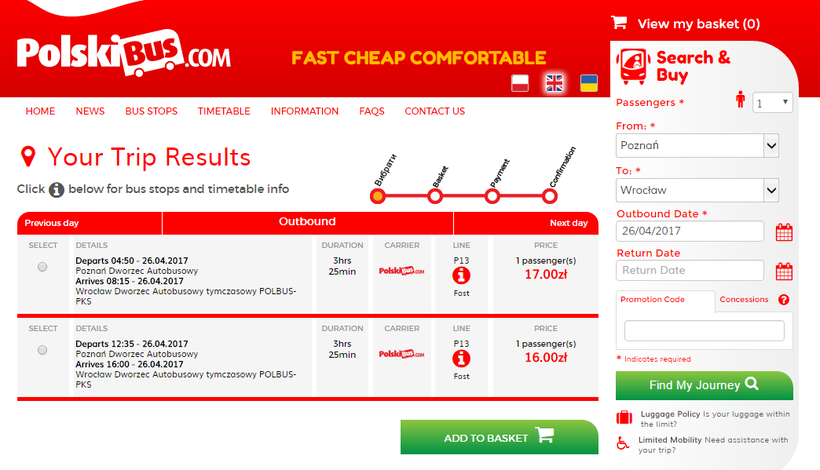Screen dimensions: 820x470
Task: Click the wheelchair Limited Mobility icon
Action: pyautogui.click(x=622, y=443)
